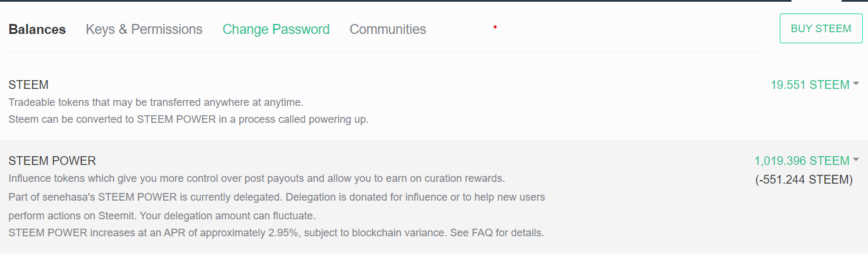Viewport: 868px width, 255px height.
Task: Click the powering up description line
Action: coord(188,119)
